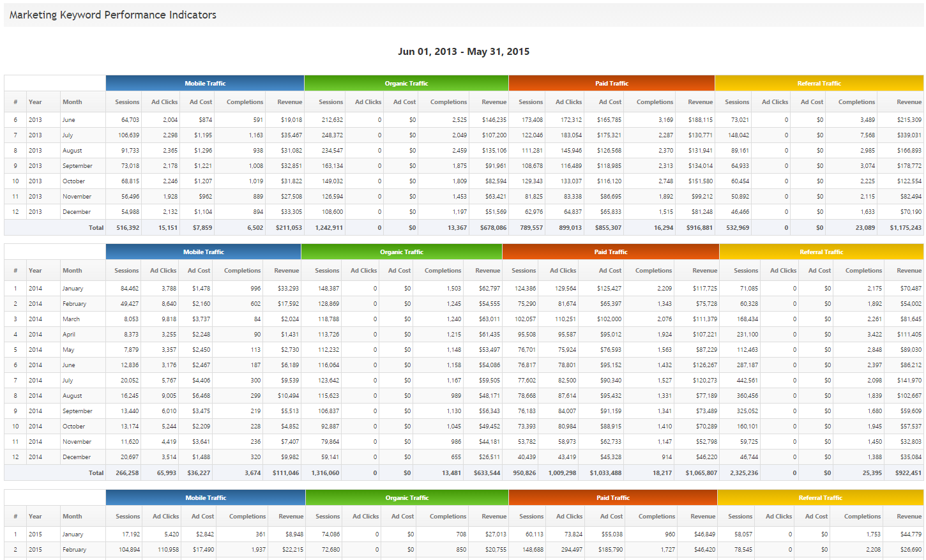Image resolution: width=926 pixels, height=560 pixels.
Task: Sort by Month column in the 2014 table
Action: (72, 271)
